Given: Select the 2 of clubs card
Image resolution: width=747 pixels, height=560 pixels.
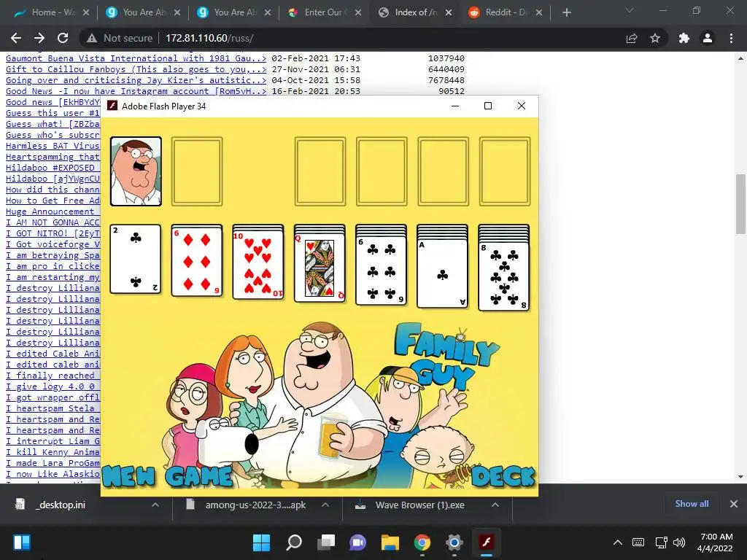Looking at the screenshot, I should click(135, 259).
